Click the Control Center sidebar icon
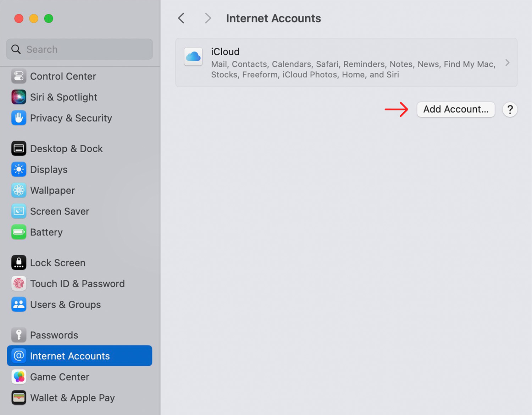 click(x=19, y=76)
